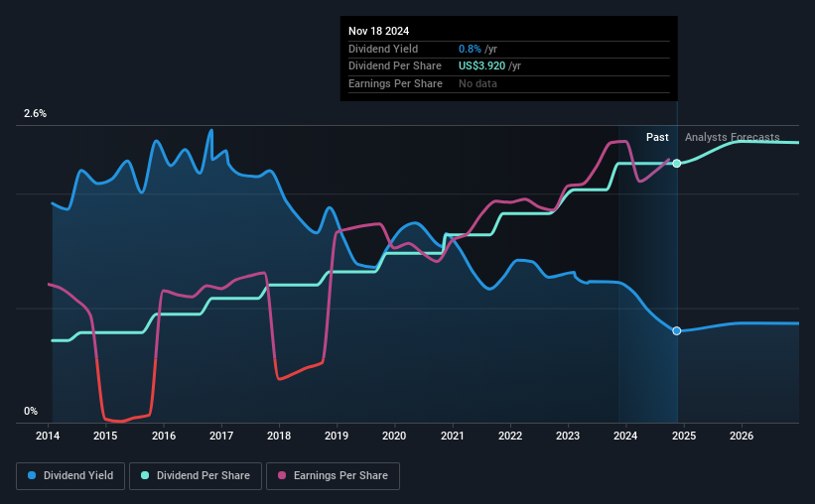Click the 2024 x-axis label
Screen dimensions: 815x504
[x=625, y=436]
